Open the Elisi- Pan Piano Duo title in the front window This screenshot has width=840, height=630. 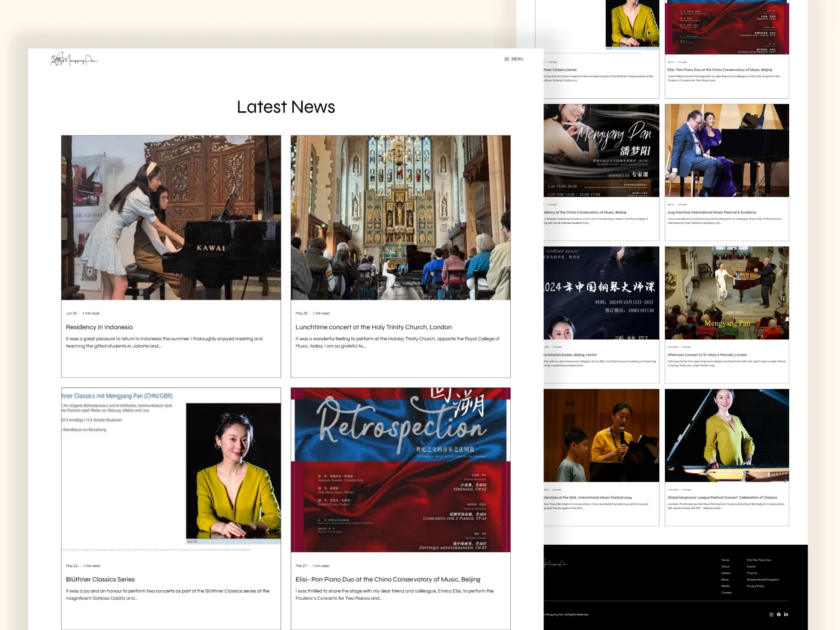(x=388, y=579)
